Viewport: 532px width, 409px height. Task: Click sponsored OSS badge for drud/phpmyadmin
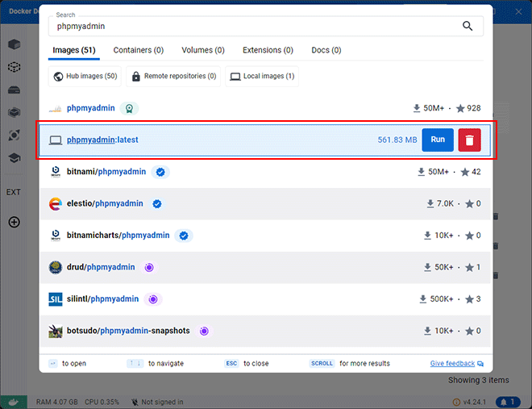(x=149, y=268)
